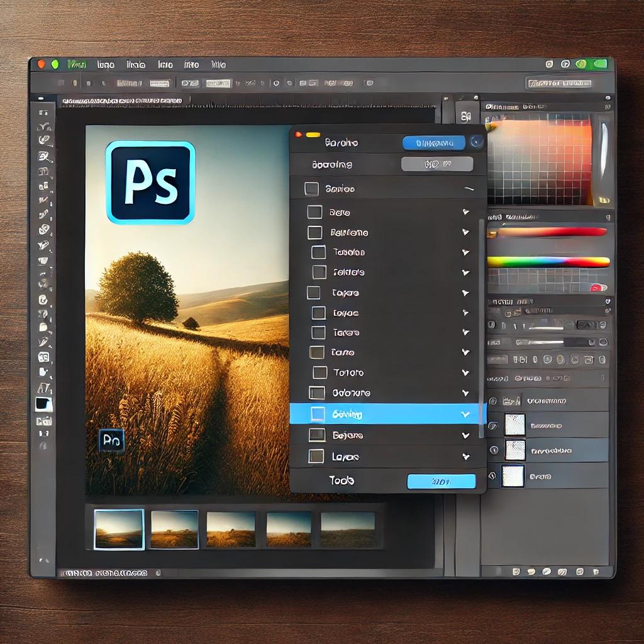This screenshot has height=644, width=644.
Task: Click the folder icon in the top layer group row
Action: pos(511,401)
